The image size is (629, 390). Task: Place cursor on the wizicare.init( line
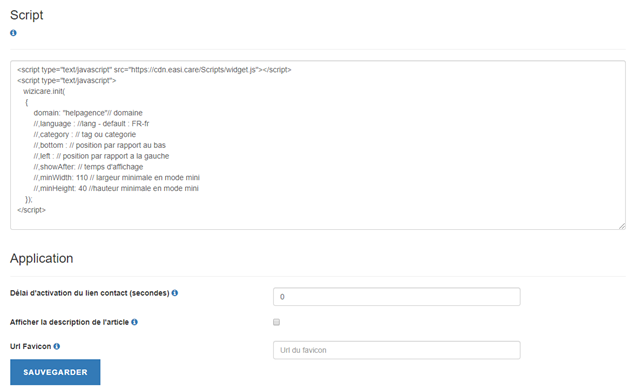pyautogui.click(x=44, y=91)
